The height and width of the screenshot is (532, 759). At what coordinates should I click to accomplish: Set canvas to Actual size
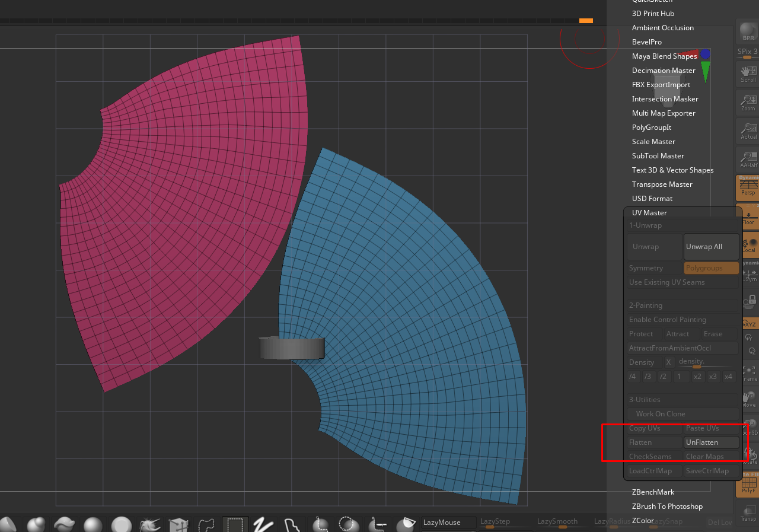pos(748,130)
